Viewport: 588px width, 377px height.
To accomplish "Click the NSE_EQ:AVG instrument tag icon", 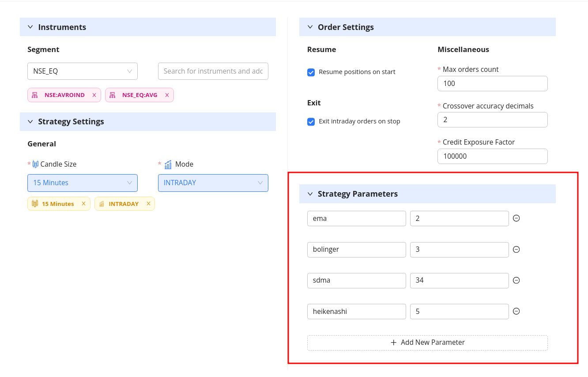I will pos(113,95).
